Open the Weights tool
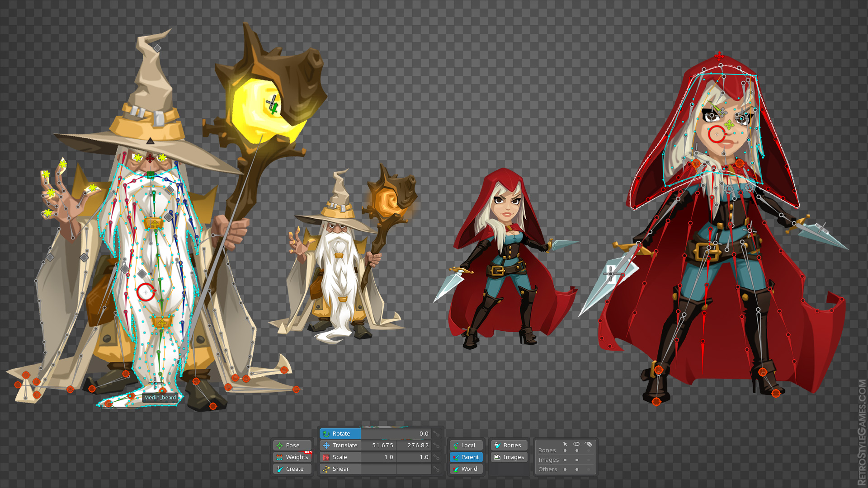The height and width of the screenshot is (488, 868). click(292, 457)
